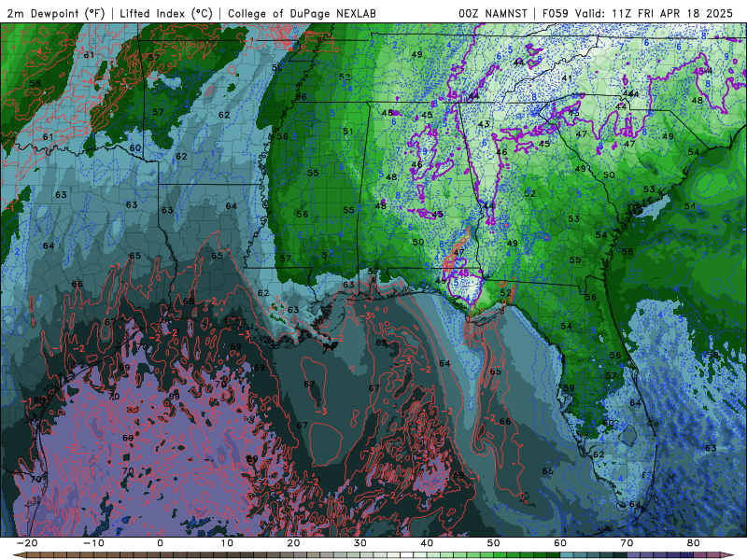Screen dimensions: 747x560
Task: Click the '20' label on the color scale
Action: pyautogui.click(x=293, y=543)
